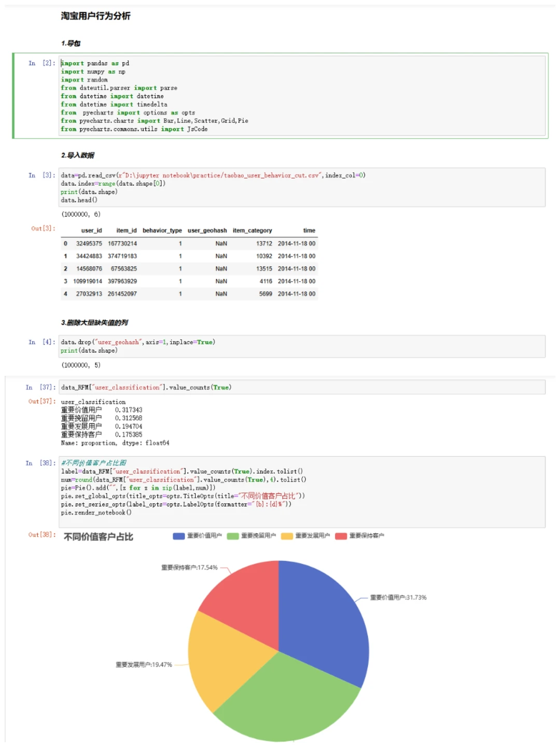
Task: Click item_category cell 13712
Action: tap(264, 243)
